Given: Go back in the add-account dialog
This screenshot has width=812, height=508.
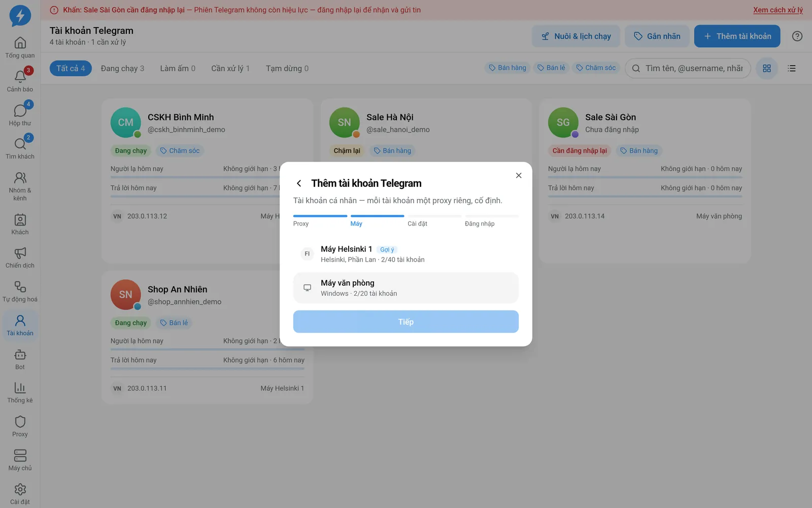Looking at the screenshot, I should coord(299,183).
